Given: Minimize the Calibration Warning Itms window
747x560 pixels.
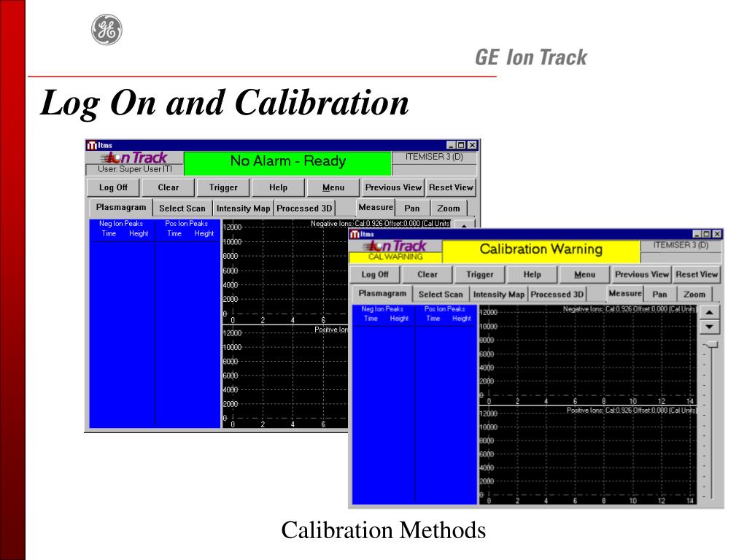Looking at the screenshot, I should (x=697, y=234).
